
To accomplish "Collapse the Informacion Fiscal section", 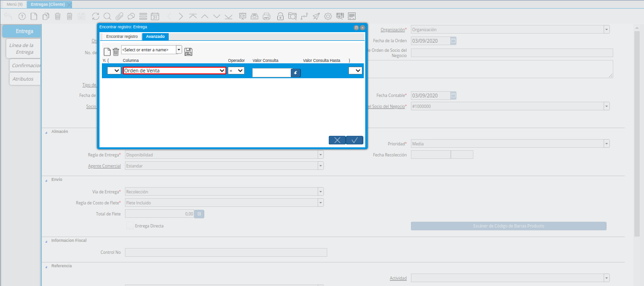I will [x=47, y=240].
